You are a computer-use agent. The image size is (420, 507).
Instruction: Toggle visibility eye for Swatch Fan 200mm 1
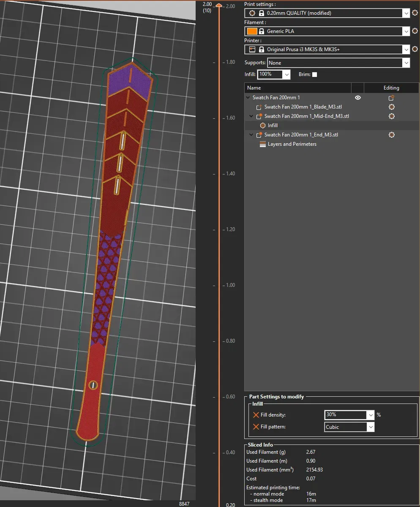pyautogui.click(x=358, y=98)
